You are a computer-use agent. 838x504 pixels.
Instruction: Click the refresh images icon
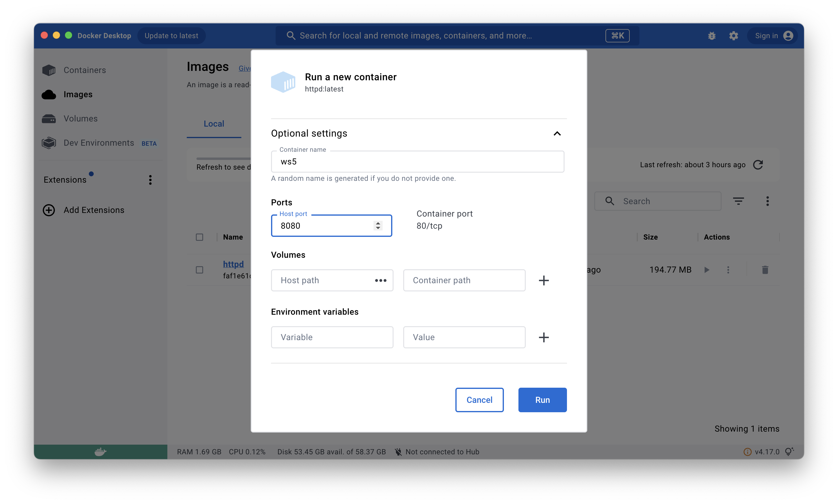tap(758, 165)
